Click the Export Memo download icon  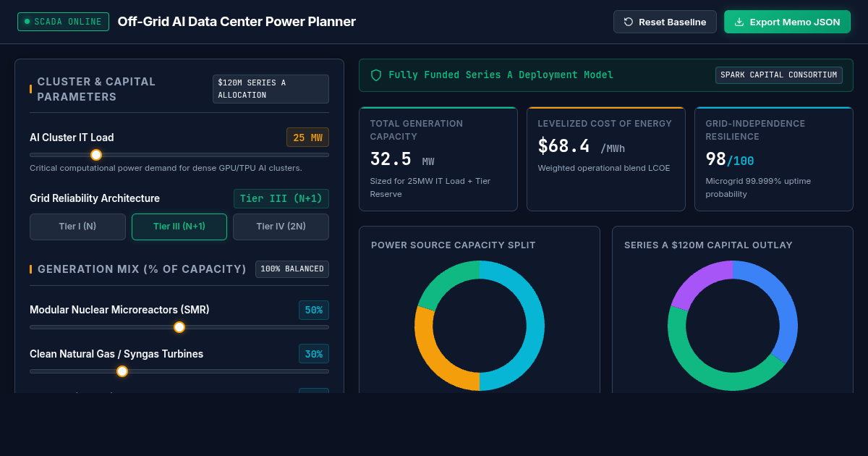click(x=739, y=22)
